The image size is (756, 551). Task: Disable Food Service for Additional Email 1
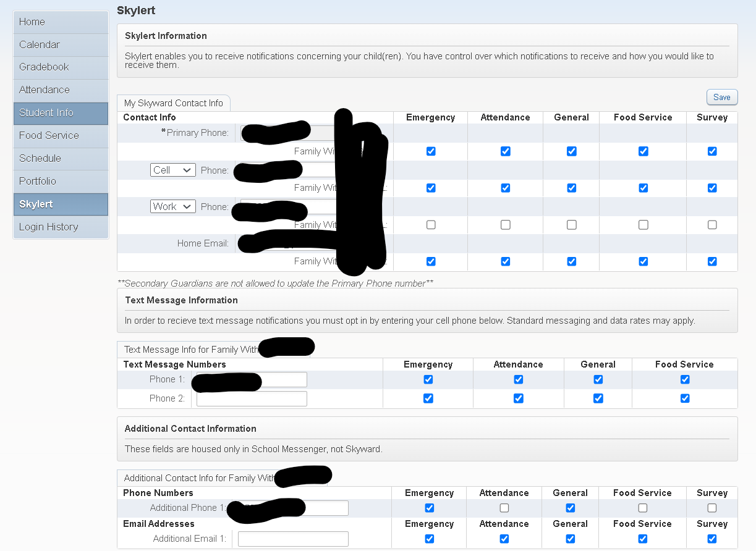[643, 539]
